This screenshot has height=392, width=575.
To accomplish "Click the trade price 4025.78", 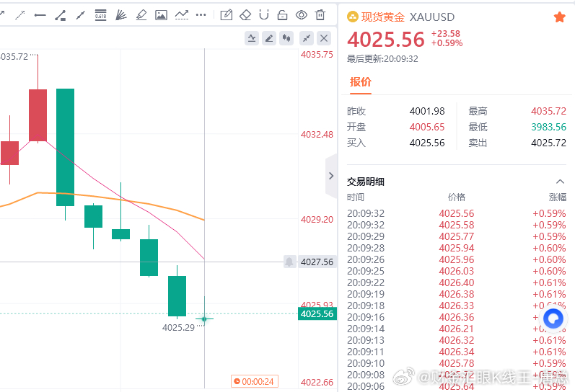I will pyautogui.click(x=457, y=363).
